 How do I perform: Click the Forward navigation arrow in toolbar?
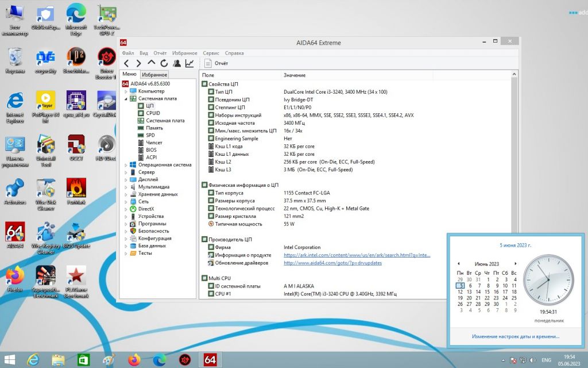[139, 63]
